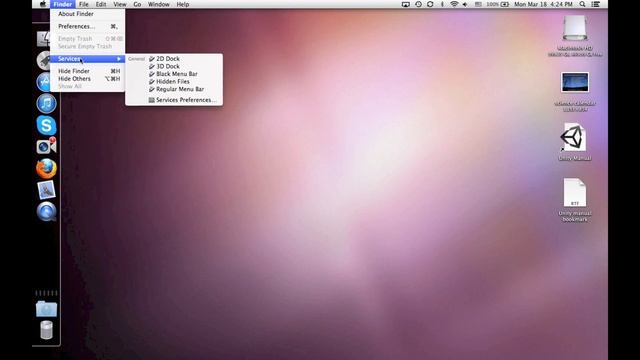Open the Trash in the dock
This screenshot has height=360, width=640.
coord(46,330)
